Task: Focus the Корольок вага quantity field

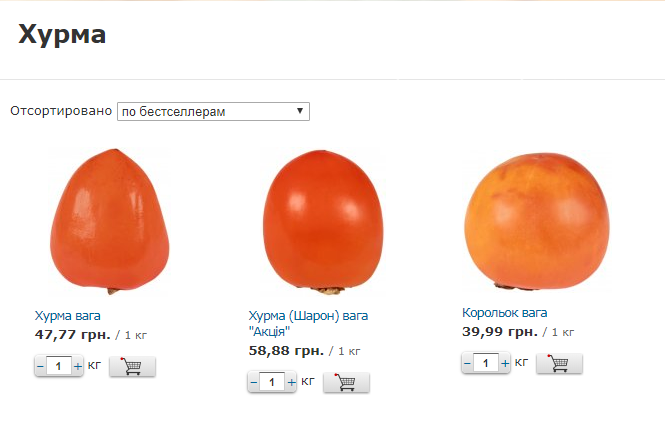Action: pyautogui.click(x=486, y=364)
